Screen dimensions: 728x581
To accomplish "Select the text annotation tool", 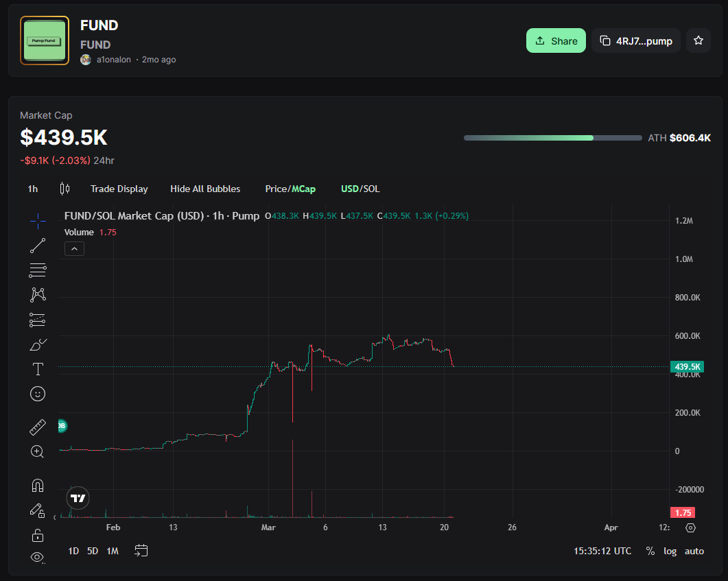I will click(38, 369).
